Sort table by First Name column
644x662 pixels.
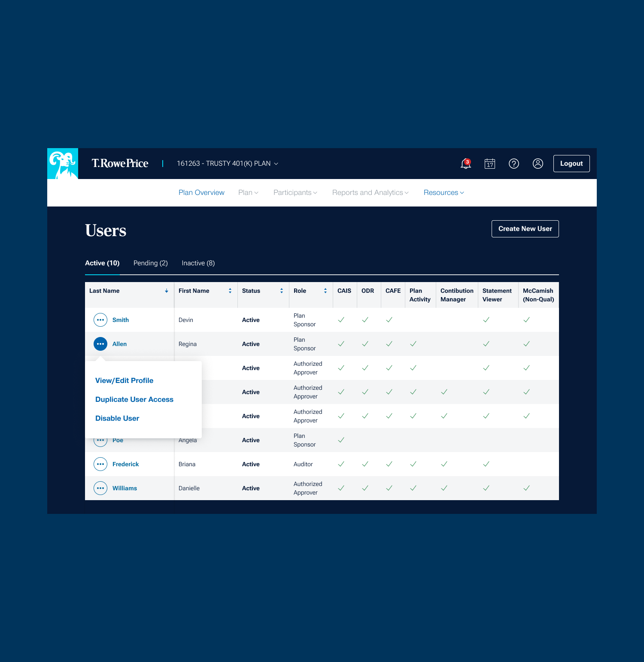point(230,291)
